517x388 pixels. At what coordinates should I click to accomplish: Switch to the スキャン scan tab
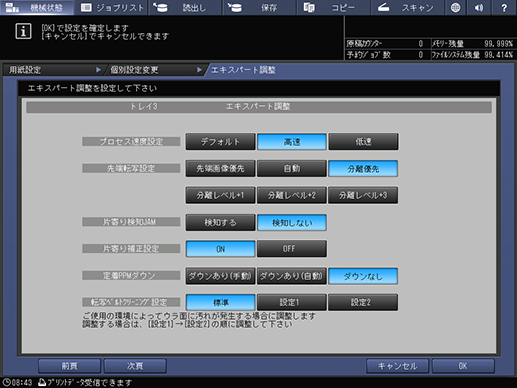click(x=407, y=7)
